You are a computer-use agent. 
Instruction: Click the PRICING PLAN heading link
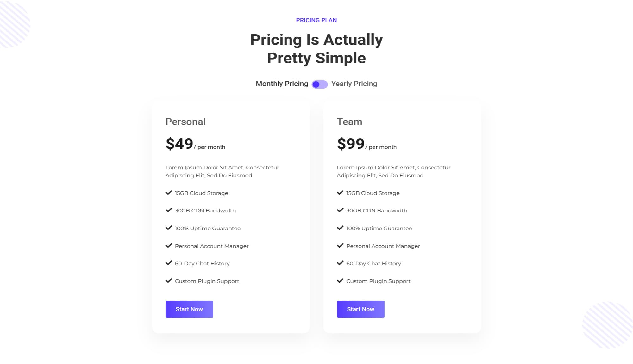pyautogui.click(x=316, y=20)
